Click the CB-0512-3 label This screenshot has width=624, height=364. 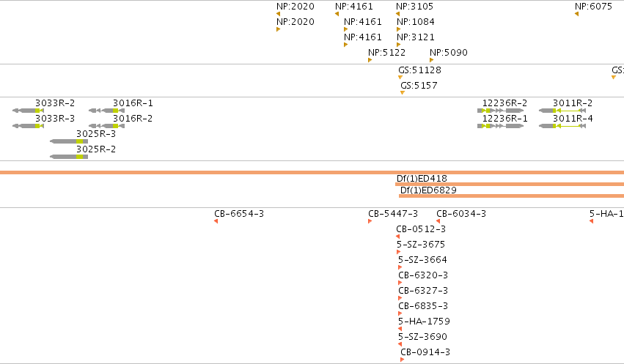pyautogui.click(x=421, y=229)
